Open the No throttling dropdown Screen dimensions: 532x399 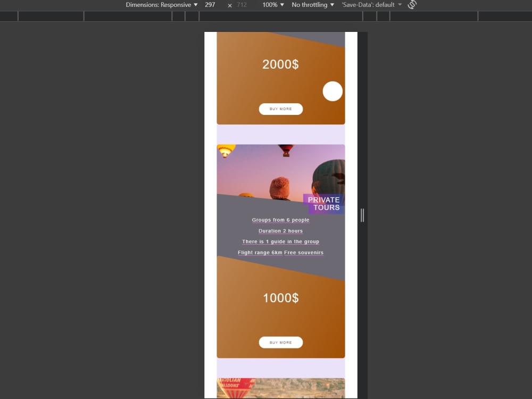(313, 5)
